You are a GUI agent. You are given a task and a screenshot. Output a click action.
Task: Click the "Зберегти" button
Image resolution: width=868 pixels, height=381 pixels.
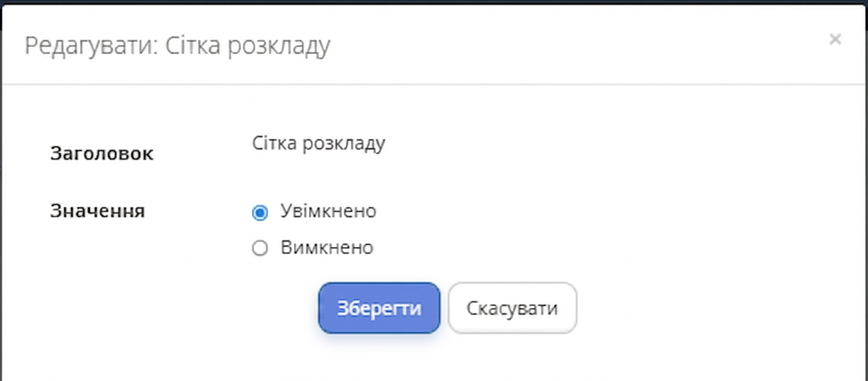pos(379,308)
